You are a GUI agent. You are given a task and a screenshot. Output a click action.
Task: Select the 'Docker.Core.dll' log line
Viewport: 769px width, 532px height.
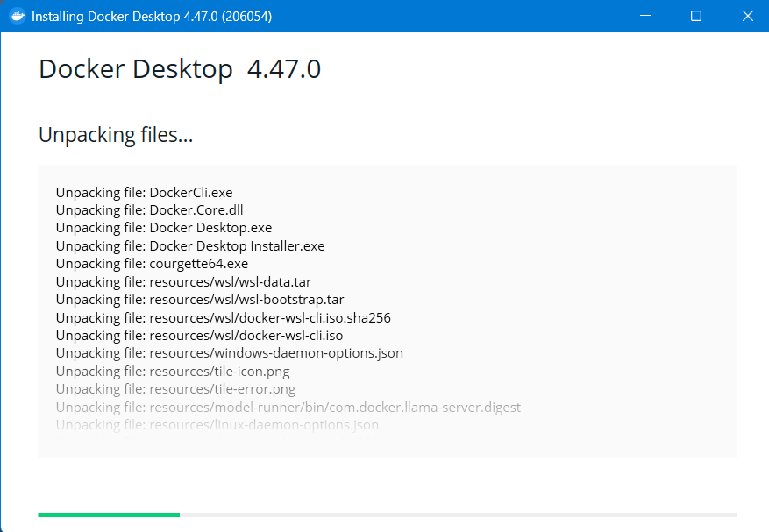[150, 209]
